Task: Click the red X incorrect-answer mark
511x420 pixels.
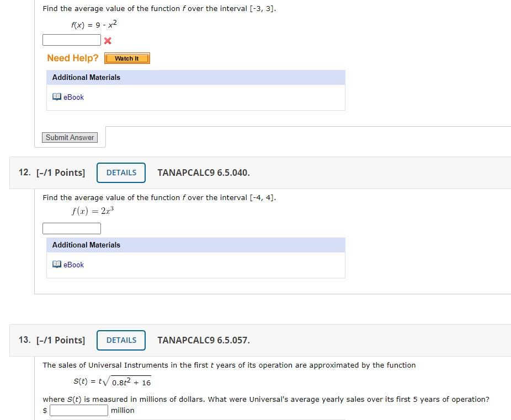Action: (108, 41)
